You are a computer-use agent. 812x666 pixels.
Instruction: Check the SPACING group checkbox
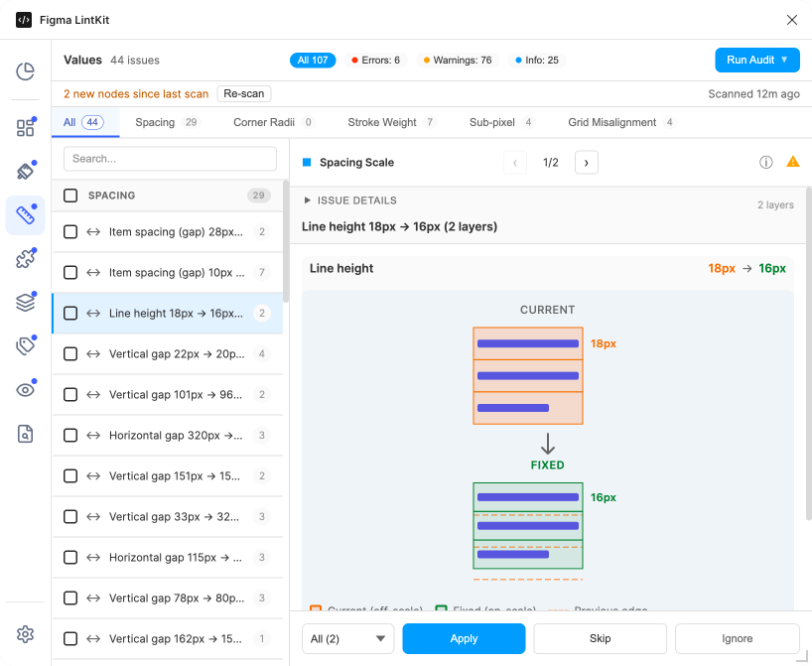(x=70, y=196)
